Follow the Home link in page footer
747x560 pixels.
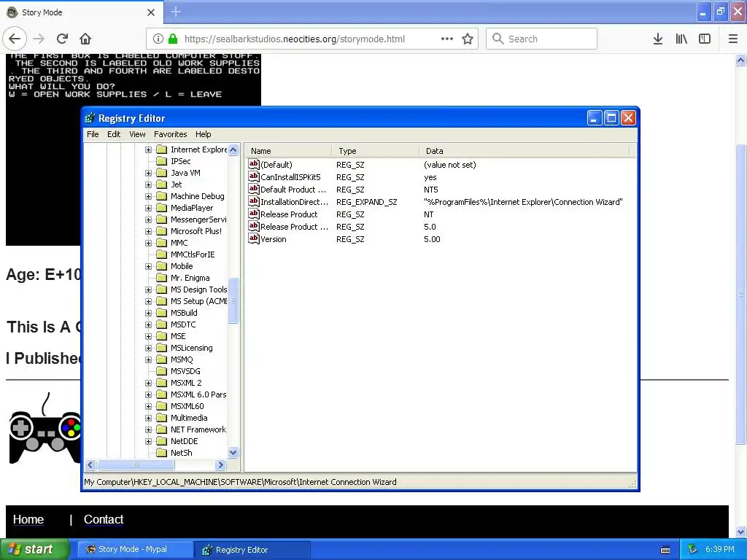coord(28,519)
